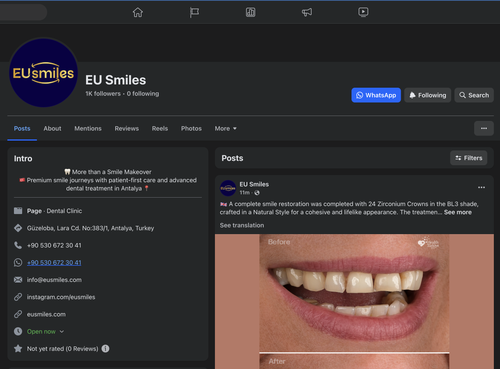
Task: Click the info@eusmiles.com email address
Action: tap(54, 280)
